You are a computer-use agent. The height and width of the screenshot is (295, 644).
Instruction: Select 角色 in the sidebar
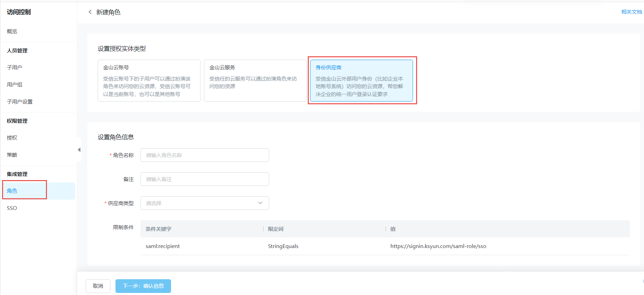(x=12, y=191)
